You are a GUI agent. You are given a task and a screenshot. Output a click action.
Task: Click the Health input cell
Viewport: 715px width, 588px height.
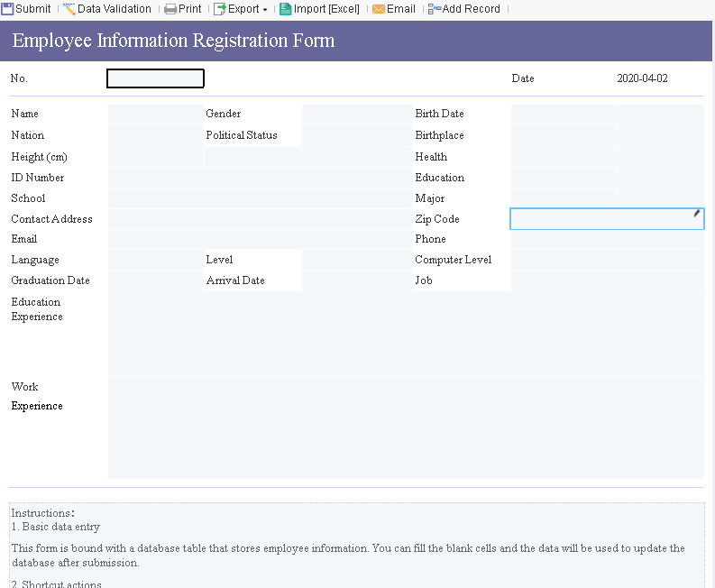coord(564,157)
